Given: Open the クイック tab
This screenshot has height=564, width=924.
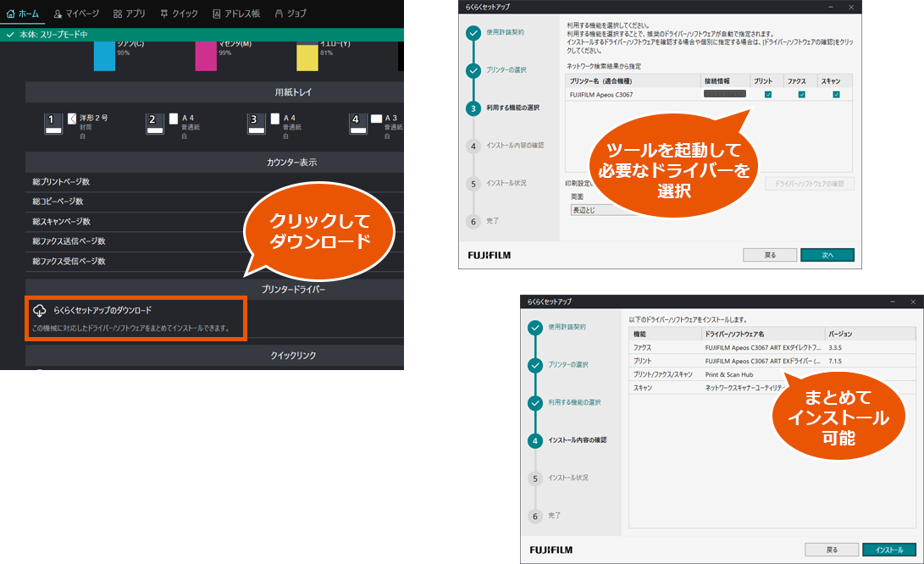Looking at the screenshot, I should [x=179, y=14].
